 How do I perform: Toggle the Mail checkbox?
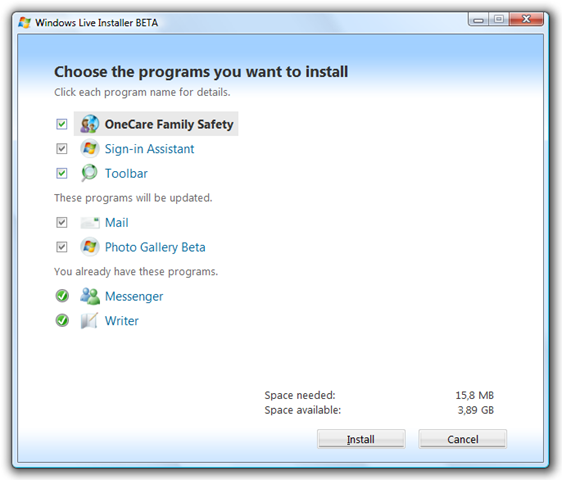click(62, 222)
